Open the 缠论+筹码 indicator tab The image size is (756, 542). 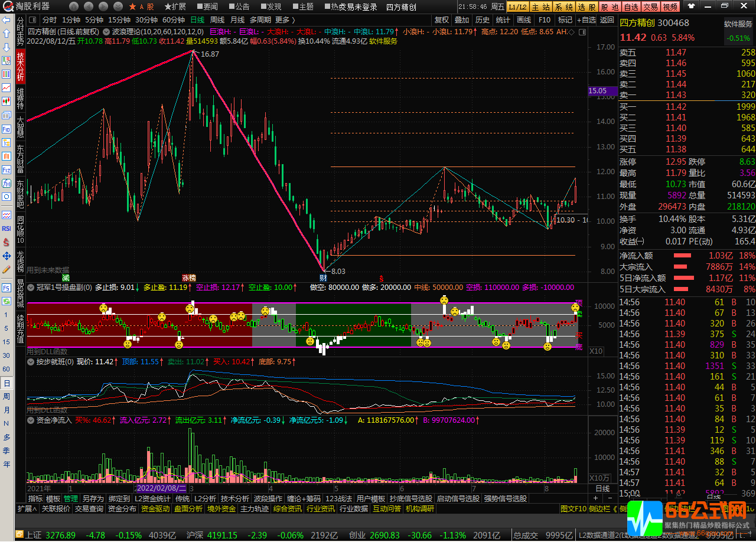pos(304,499)
